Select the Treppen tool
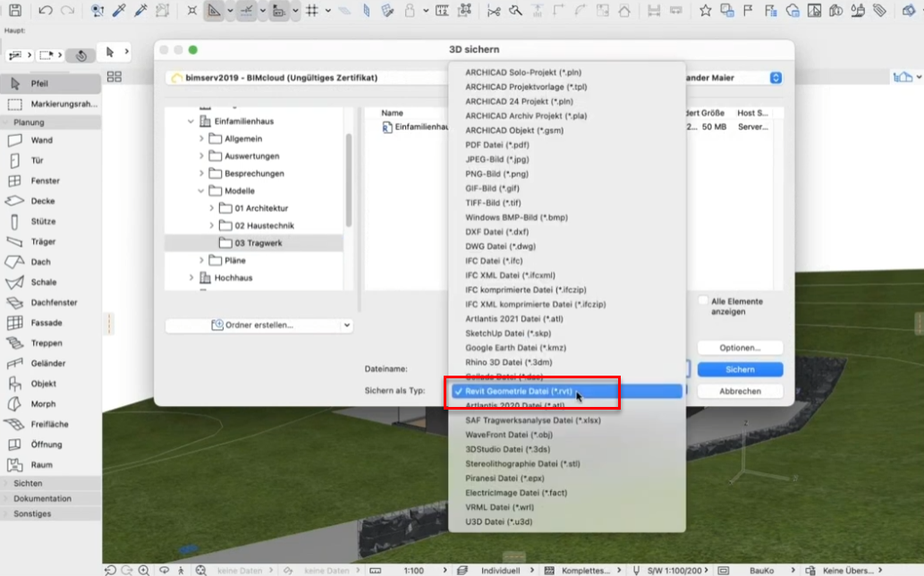The image size is (924, 576). tap(46, 343)
